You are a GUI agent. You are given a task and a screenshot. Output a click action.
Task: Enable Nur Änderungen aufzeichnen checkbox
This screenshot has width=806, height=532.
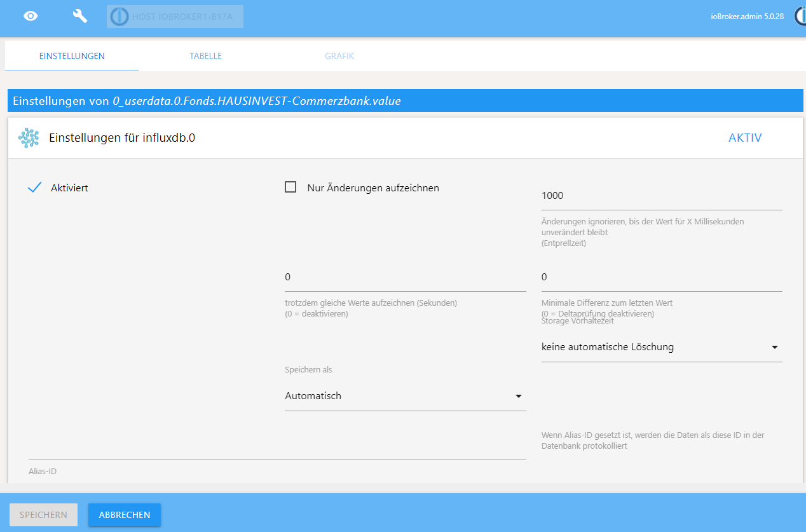[290, 188]
